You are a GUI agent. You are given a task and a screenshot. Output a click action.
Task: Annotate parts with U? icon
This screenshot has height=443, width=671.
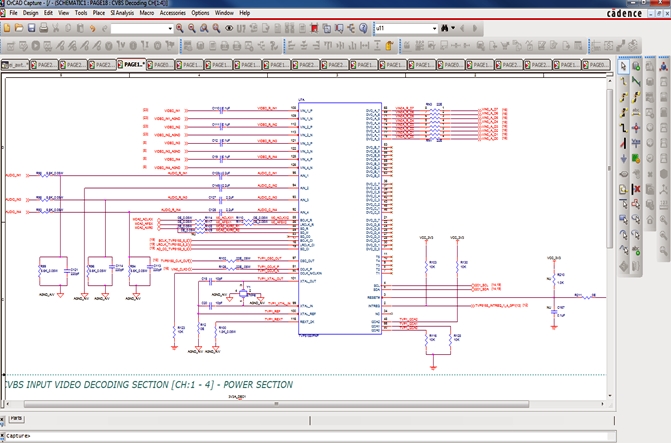tap(241, 28)
